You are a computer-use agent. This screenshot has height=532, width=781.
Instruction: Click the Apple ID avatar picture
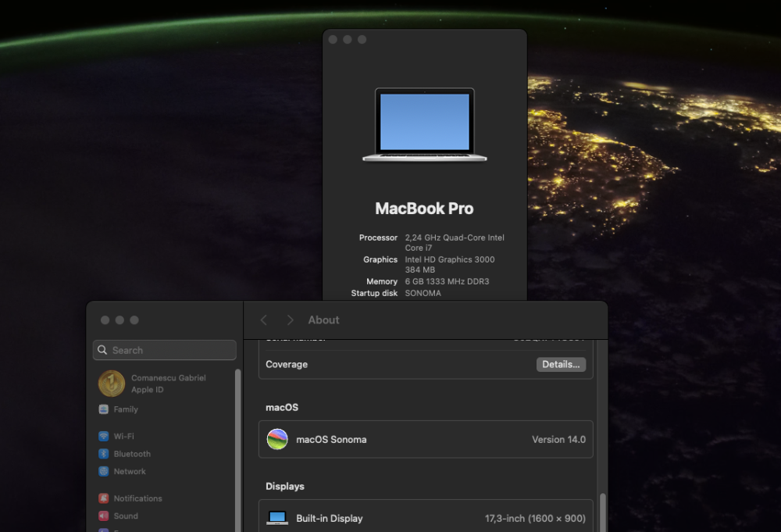pyautogui.click(x=112, y=384)
